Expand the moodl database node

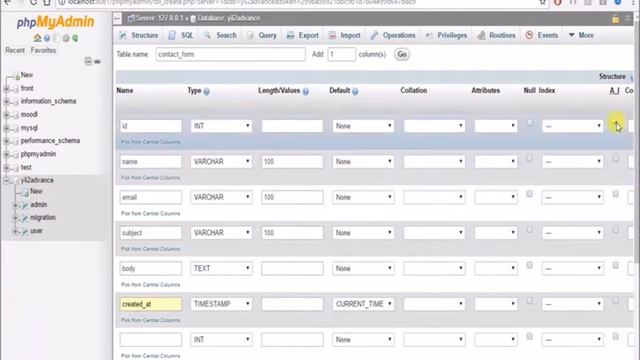point(6,115)
